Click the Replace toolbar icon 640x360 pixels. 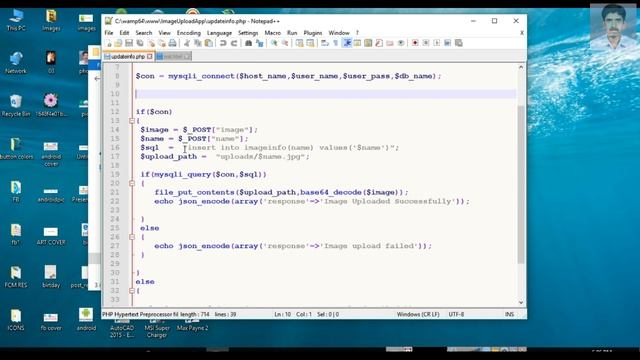259,43
